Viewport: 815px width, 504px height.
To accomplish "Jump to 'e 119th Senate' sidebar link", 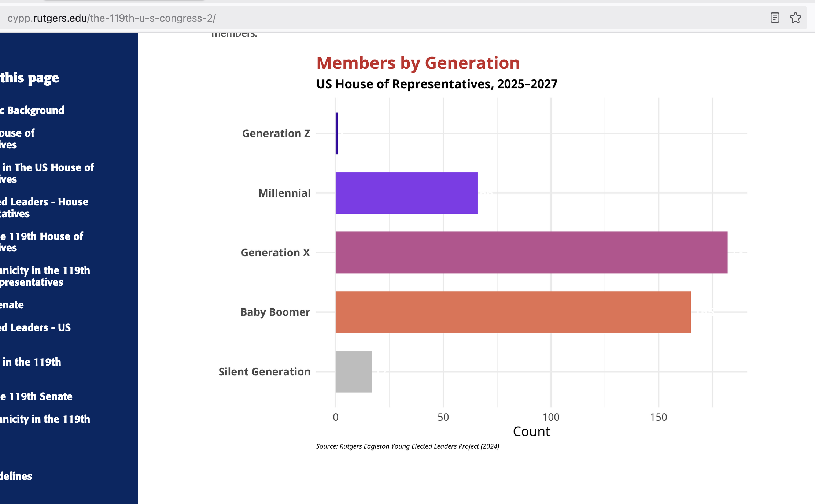I will [36, 396].
